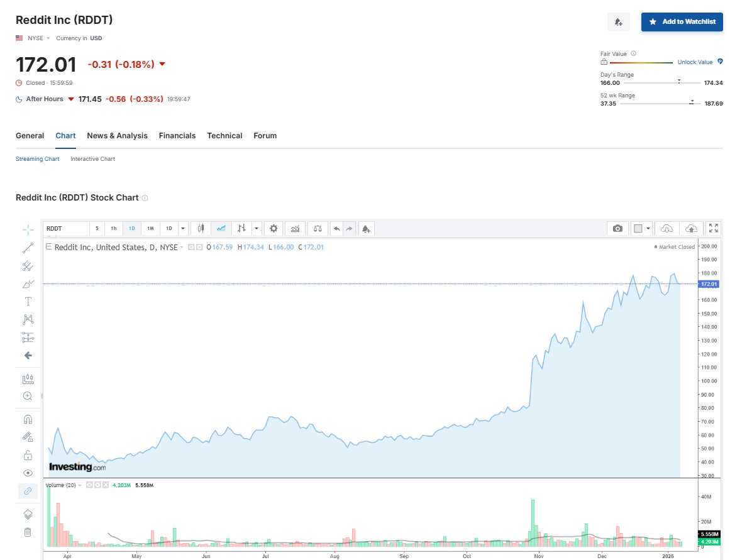Viewport: 730px width, 560px height.
Task: Undo the last chart action
Action: 336,229
